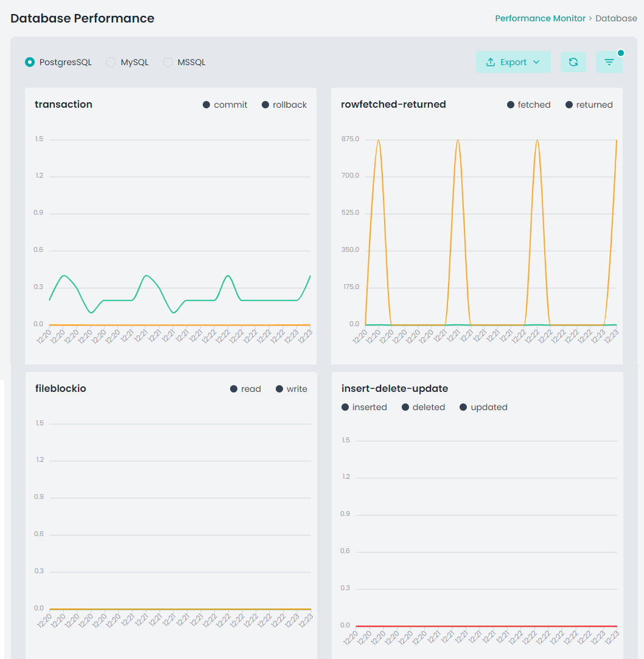Click the insert-delete-update chart title
The height and width of the screenshot is (659, 644).
pos(394,388)
